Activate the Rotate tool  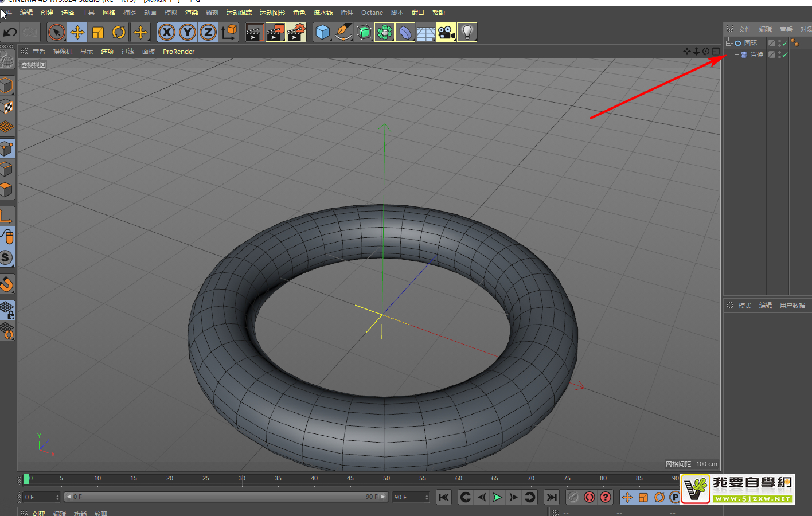[118, 32]
